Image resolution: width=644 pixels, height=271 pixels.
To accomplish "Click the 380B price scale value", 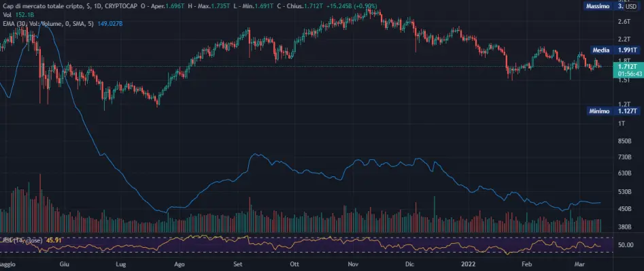I will 625,227.
